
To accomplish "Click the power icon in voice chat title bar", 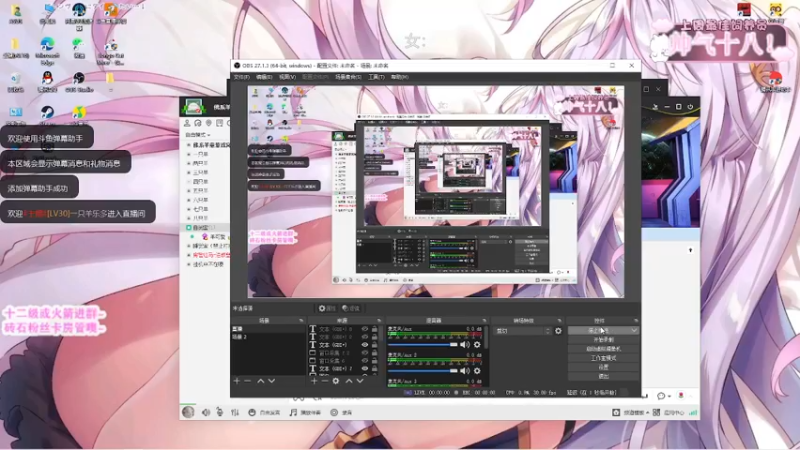I will 690,107.
